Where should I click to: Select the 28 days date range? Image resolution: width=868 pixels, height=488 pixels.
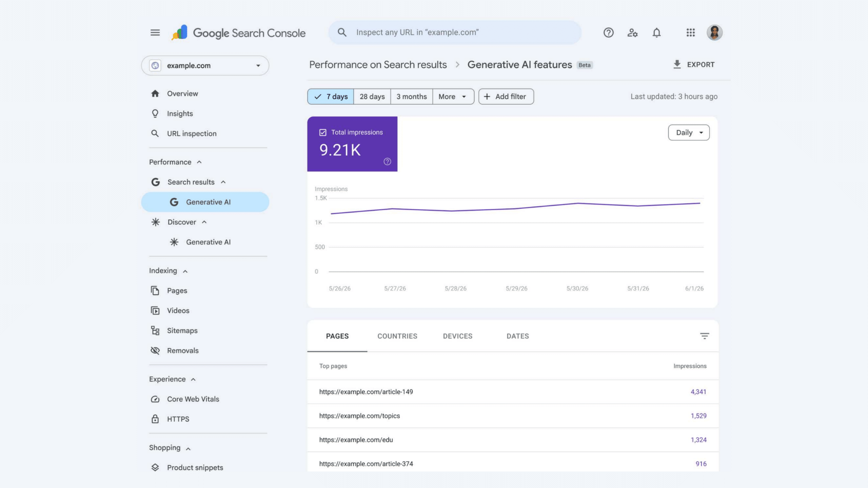372,97
